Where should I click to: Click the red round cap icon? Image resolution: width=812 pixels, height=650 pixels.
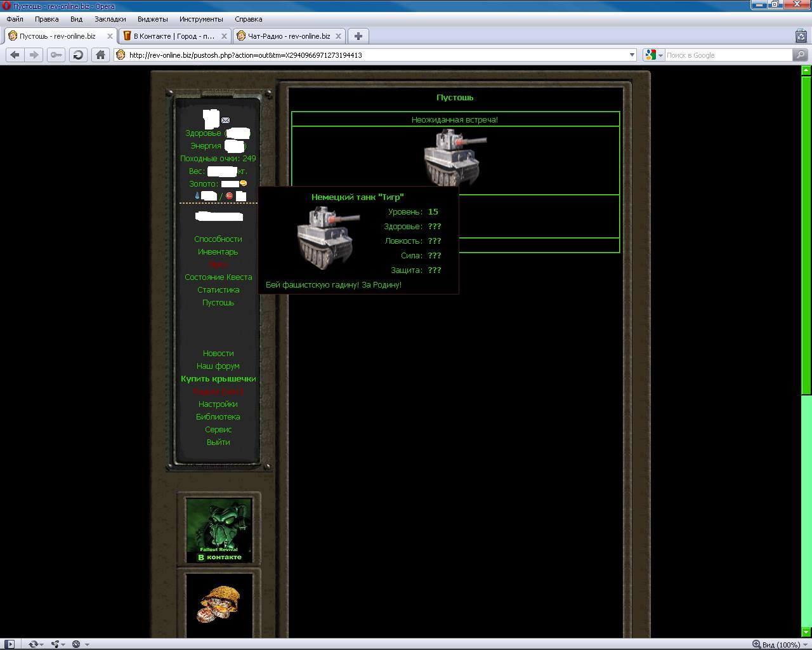click(x=229, y=196)
